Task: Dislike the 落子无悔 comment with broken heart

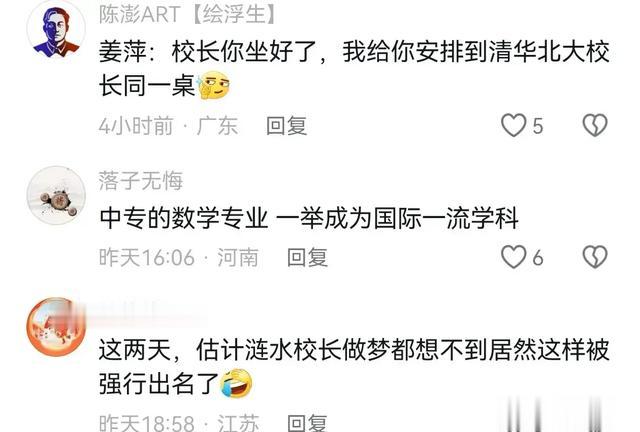Action: (595, 257)
